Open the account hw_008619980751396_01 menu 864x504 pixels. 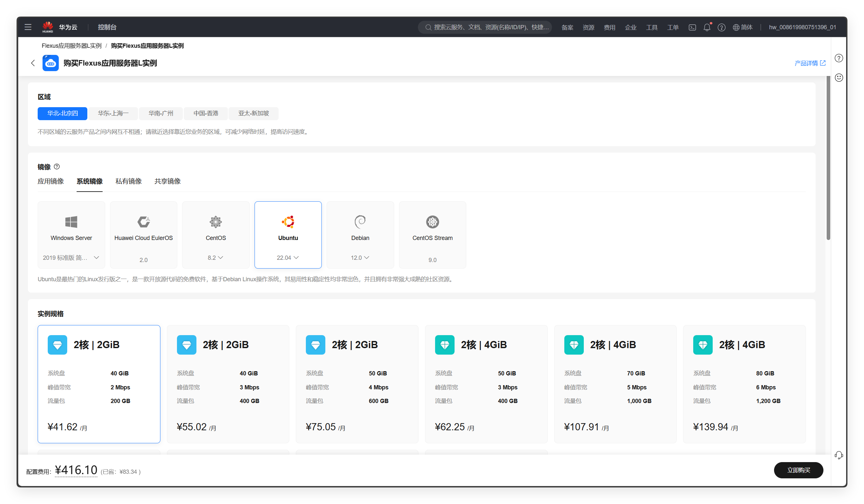802,27
